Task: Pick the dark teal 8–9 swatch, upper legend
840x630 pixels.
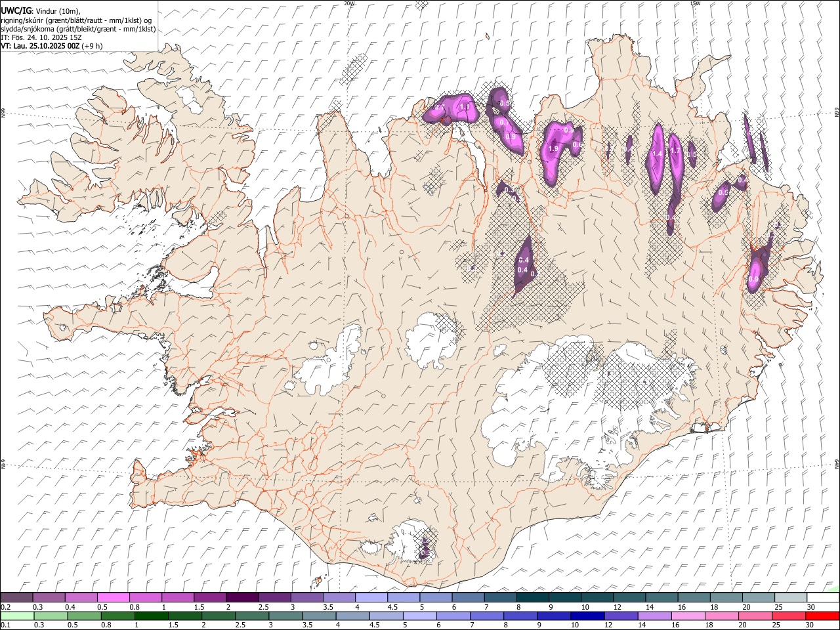Action: click(533, 598)
